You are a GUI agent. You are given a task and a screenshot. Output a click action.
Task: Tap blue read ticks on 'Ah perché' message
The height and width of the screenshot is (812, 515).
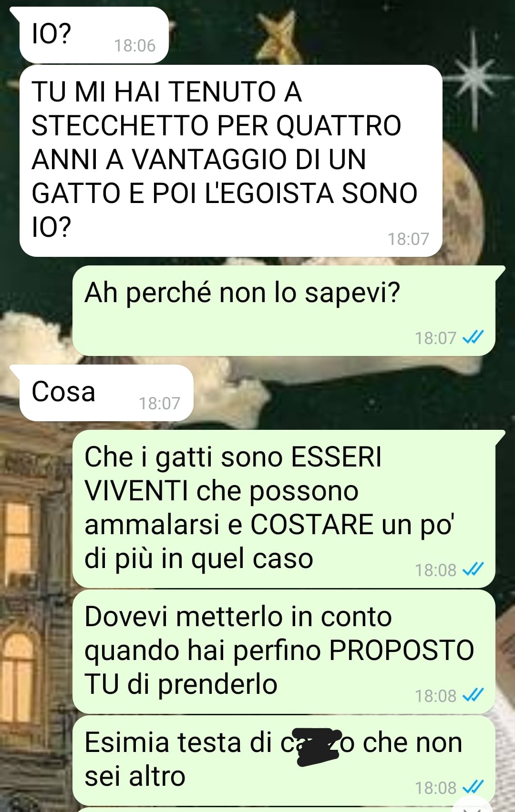click(x=473, y=337)
